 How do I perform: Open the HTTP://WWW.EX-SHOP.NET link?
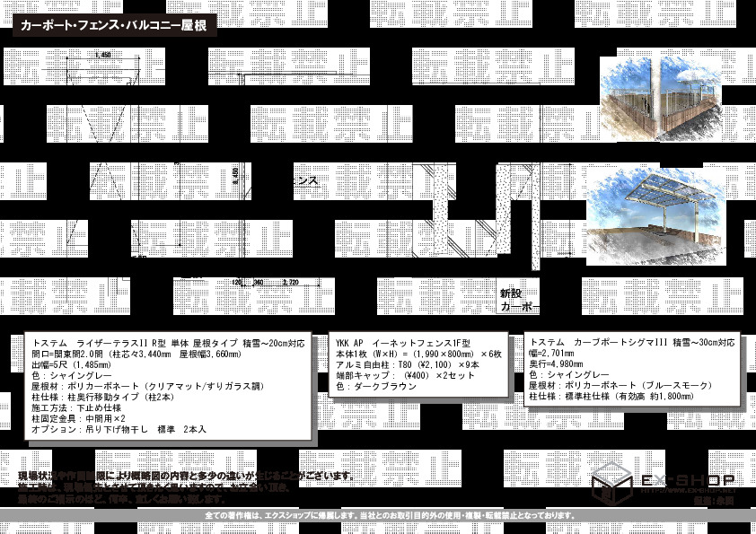pos(689,490)
